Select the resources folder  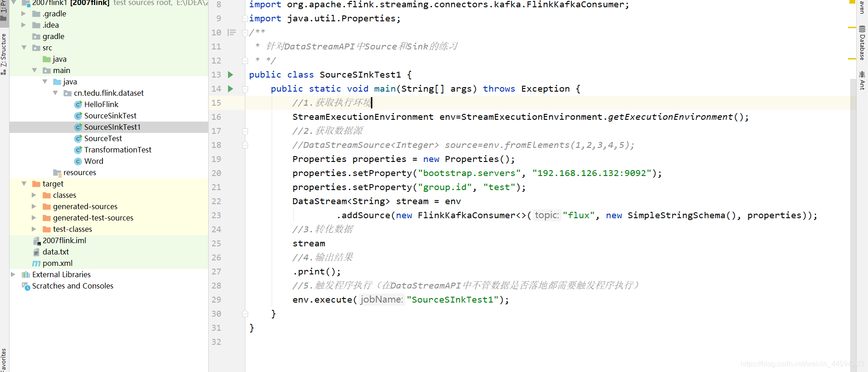(80, 172)
